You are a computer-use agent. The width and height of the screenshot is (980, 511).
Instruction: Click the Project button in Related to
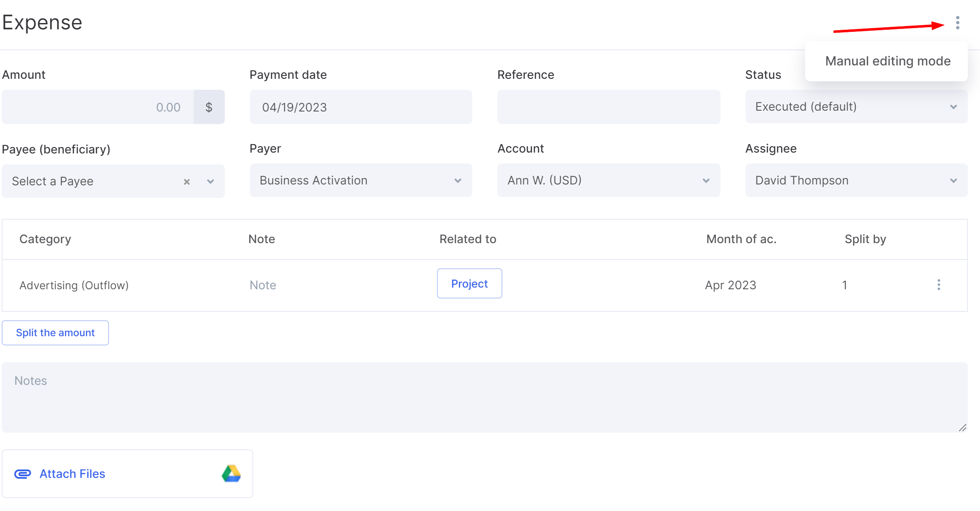click(x=469, y=284)
